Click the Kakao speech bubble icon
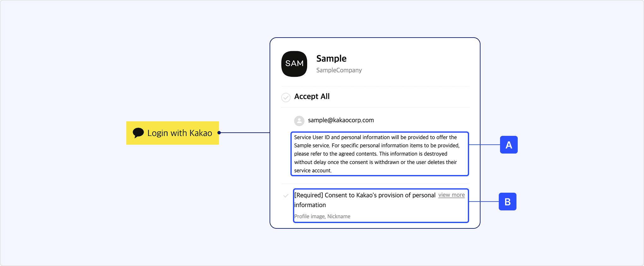The image size is (644, 266). pos(138,133)
